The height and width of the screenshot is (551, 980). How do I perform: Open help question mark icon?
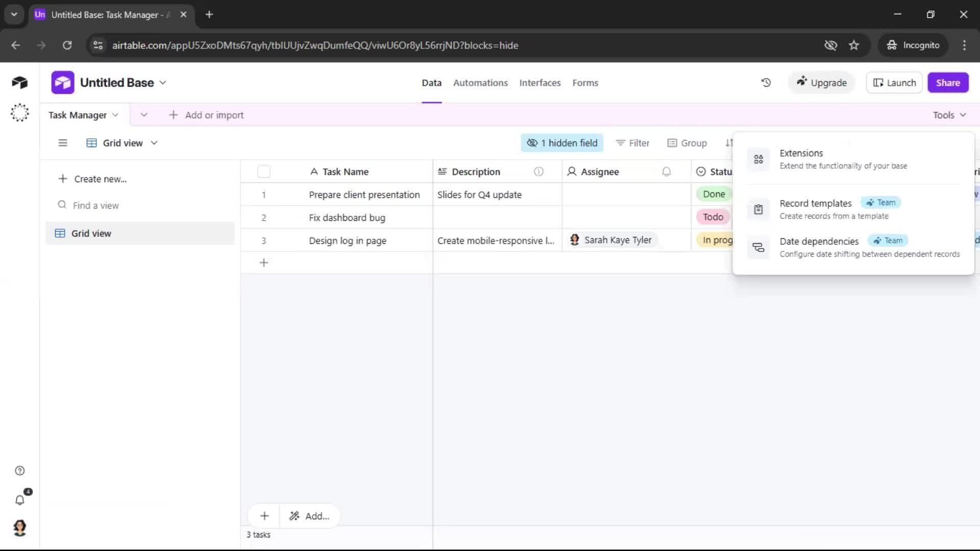[x=19, y=471]
